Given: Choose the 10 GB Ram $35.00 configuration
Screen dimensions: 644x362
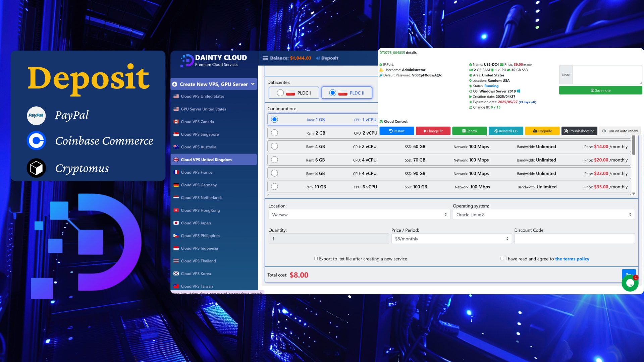Looking at the screenshot, I should click(274, 186).
